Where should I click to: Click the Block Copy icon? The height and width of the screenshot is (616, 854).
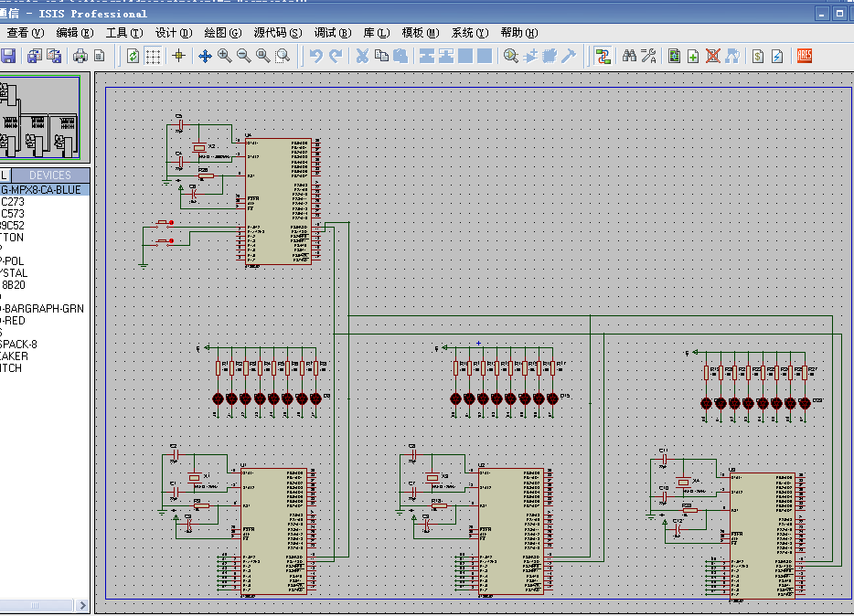click(427, 56)
